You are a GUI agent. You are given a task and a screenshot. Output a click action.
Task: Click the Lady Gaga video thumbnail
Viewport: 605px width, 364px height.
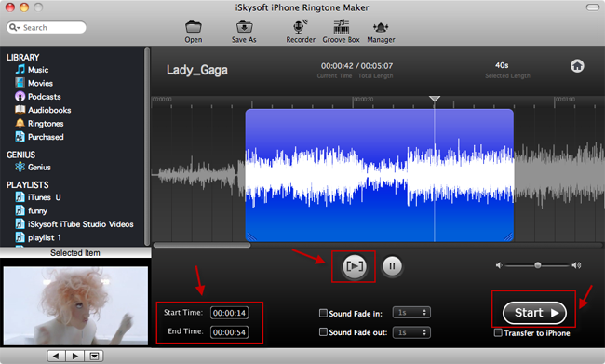(x=75, y=305)
